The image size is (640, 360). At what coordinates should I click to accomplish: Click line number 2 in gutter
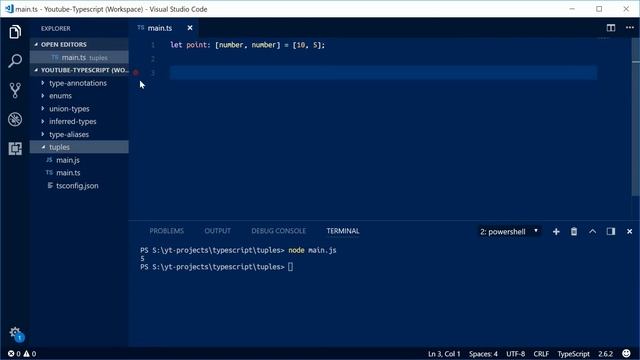click(153, 59)
